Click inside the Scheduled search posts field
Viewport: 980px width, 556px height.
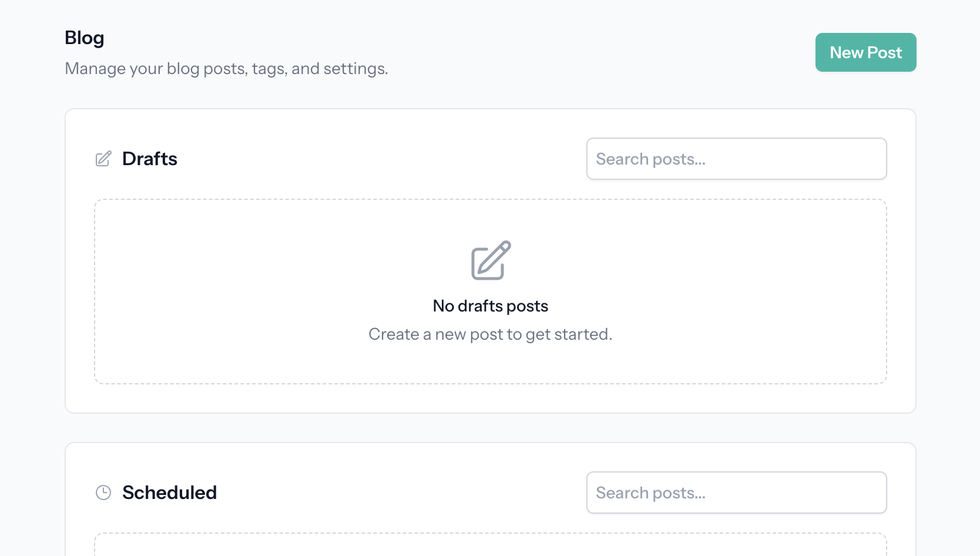point(736,493)
